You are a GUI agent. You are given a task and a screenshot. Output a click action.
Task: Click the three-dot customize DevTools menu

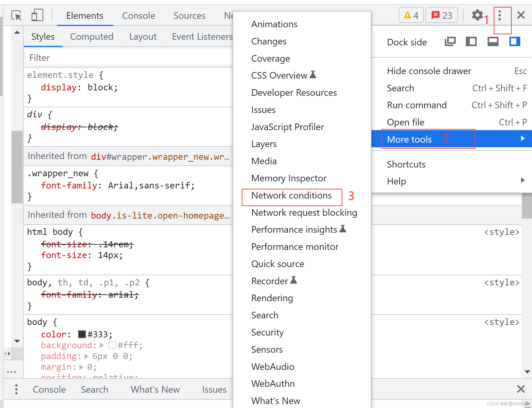click(500, 15)
